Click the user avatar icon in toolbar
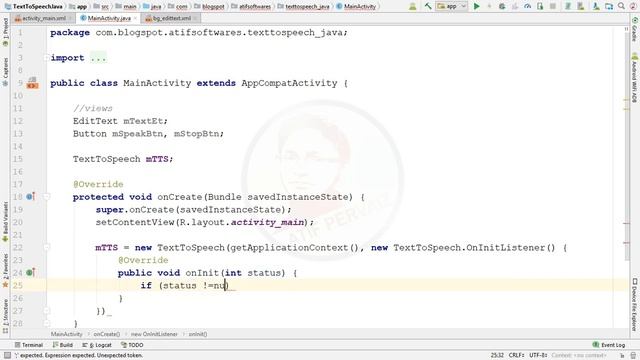 pyautogui.click(x=413, y=6)
